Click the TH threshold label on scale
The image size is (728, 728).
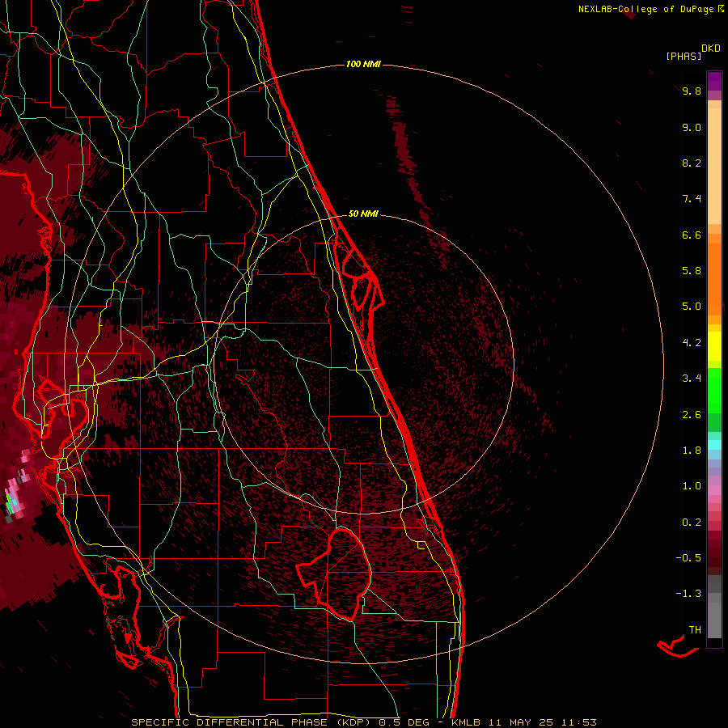(x=695, y=630)
